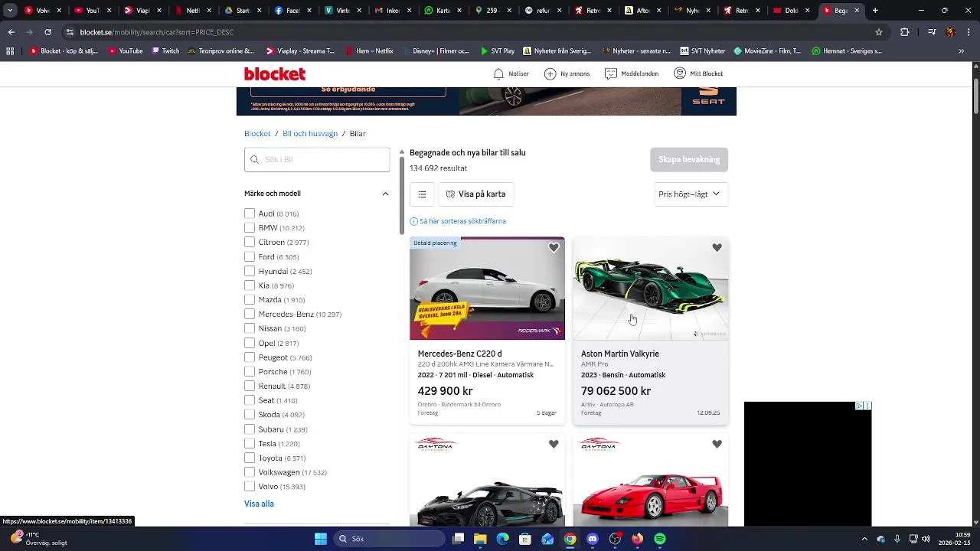The image size is (980, 551).
Task: Check the Audi brand filter
Action: tap(250, 214)
